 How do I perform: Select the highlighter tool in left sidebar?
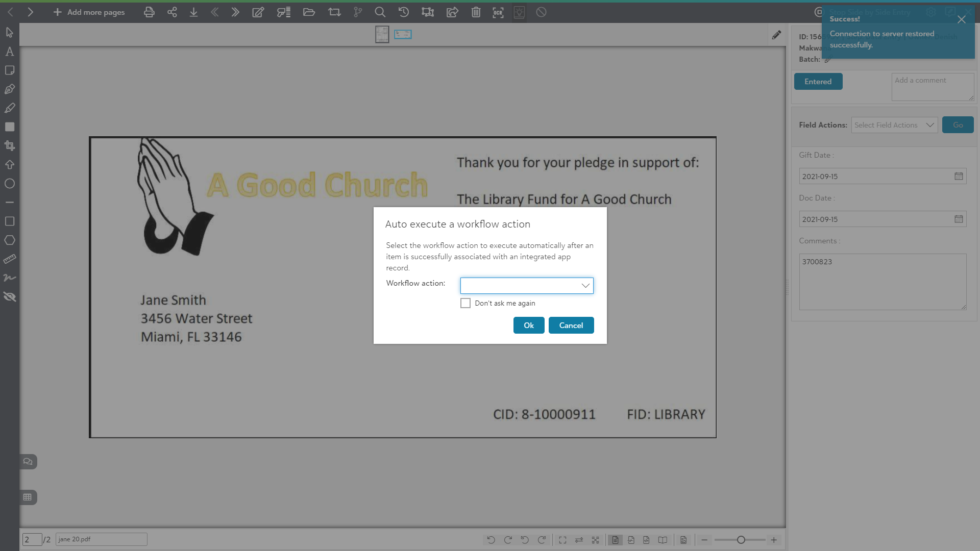coord(10,108)
